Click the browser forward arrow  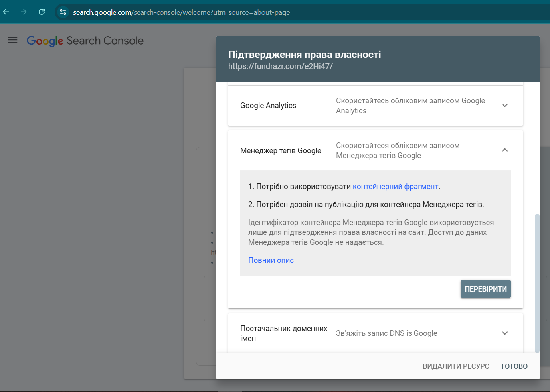(24, 12)
